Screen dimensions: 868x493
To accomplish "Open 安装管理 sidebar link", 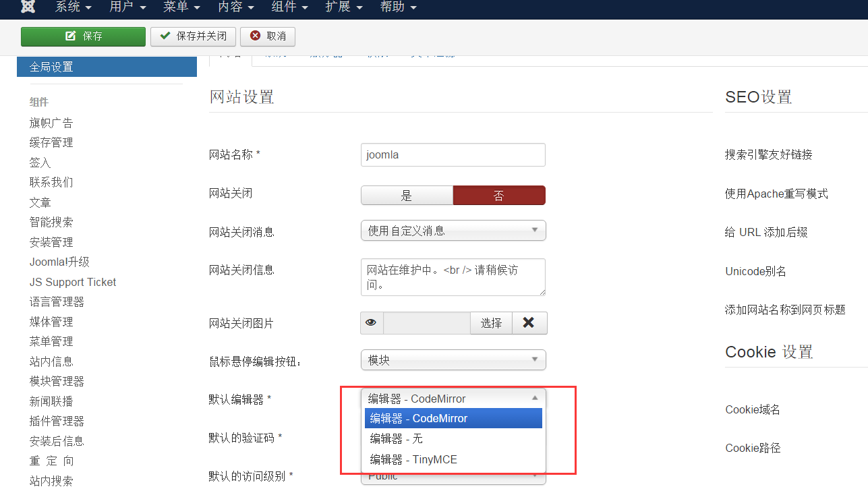I will pos(51,242).
